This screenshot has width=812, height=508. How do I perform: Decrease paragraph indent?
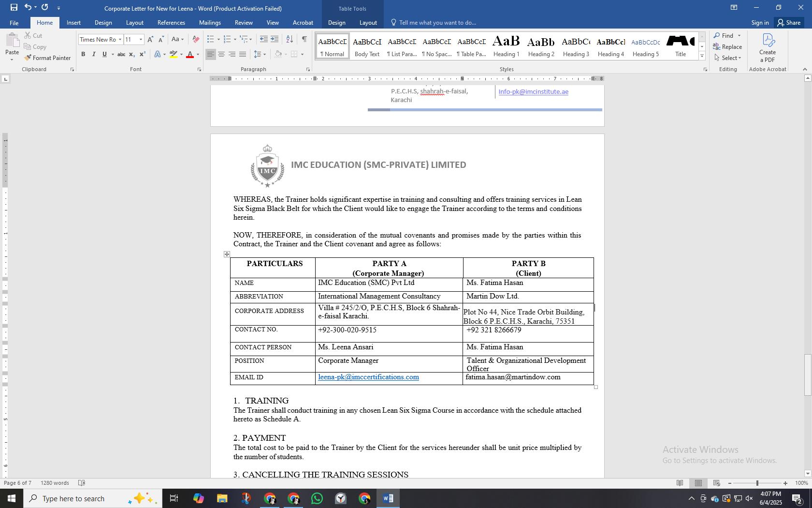[x=263, y=39]
